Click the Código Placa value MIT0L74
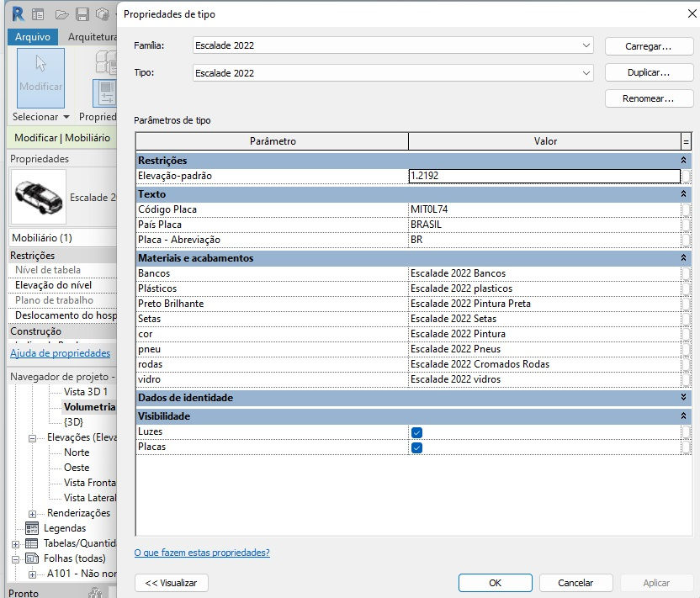The width and height of the screenshot is (700, 598). (x=544, y=209)
